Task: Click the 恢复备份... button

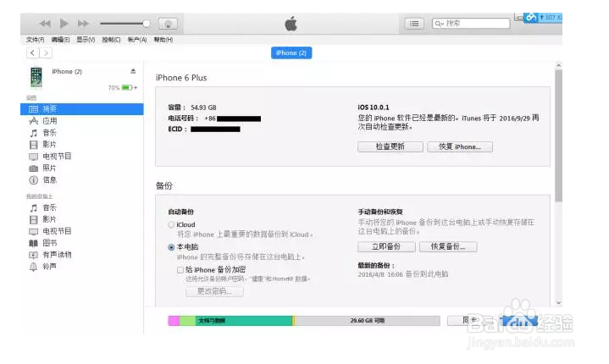Action: [448, 247]
